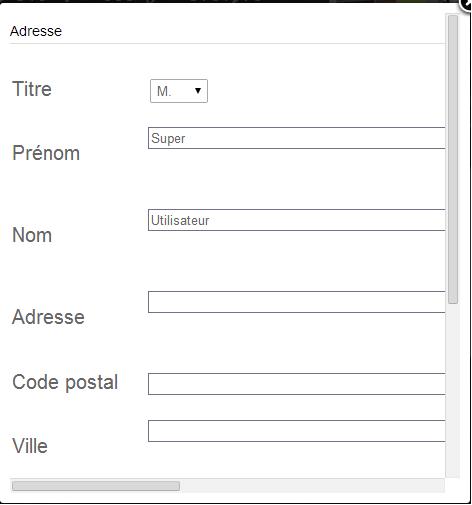Image resolution: width=472 pixels, height=505 pixels.
Task: Click the vertical scrollbar thumb
Action: (453, 159)
